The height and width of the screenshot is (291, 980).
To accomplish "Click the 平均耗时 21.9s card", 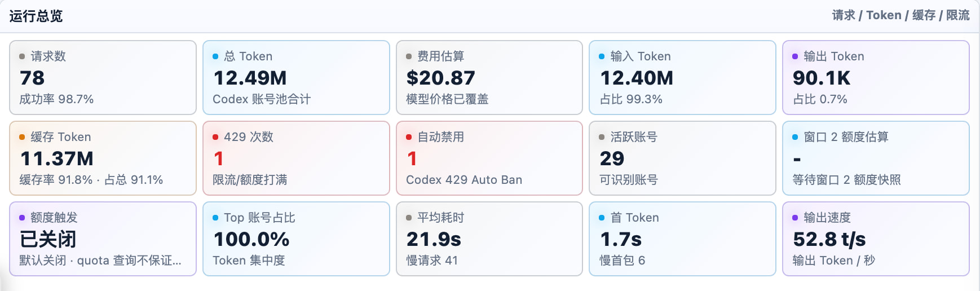I will [x=489, y=239].
